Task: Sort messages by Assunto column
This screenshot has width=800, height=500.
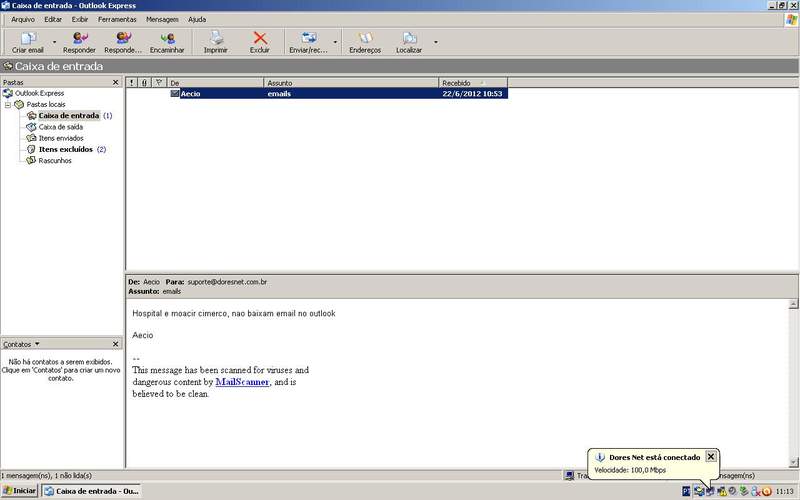Action: [x=351, y=83]
